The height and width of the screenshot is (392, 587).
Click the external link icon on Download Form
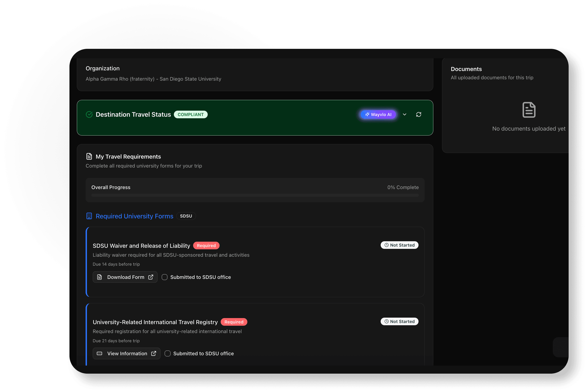click(x=151, y=277)
